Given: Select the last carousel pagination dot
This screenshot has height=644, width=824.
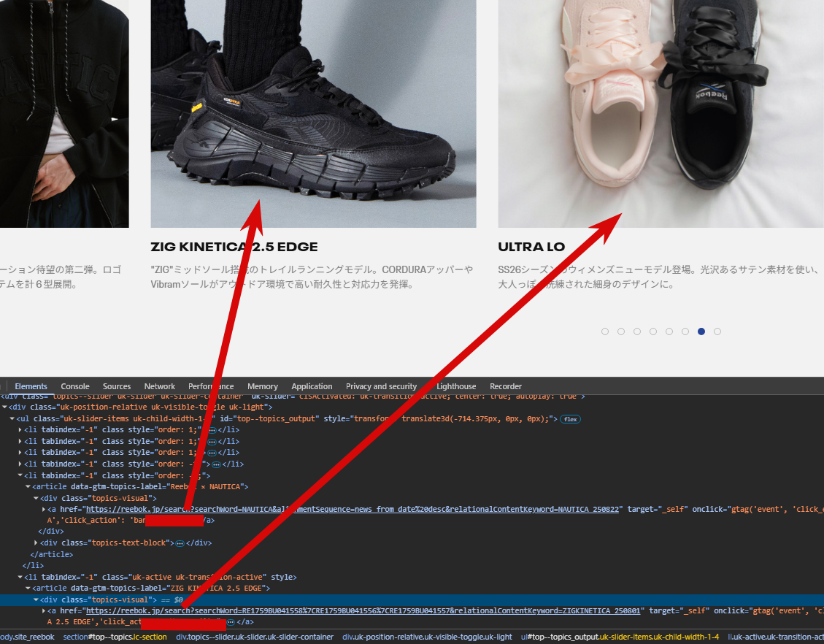Looking at the screenshot, I should [717, 331].
